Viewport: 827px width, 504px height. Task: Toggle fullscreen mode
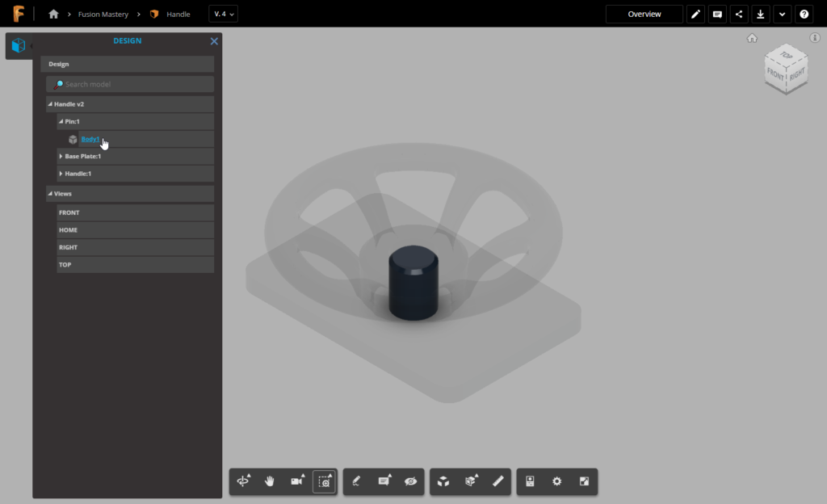click(x=584, y=481)
